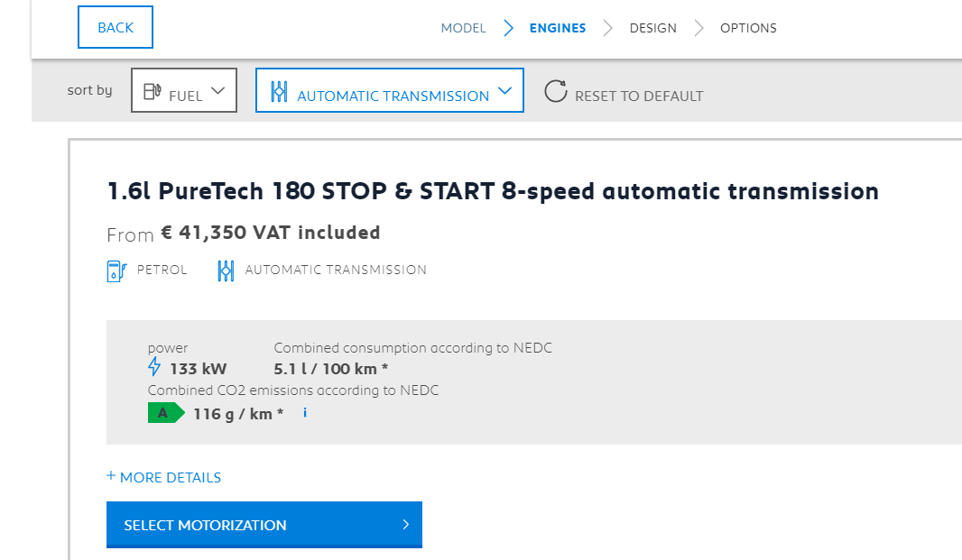
Task: Click 'Combined consumption according to NEDC' label
Action: (413, 348)
